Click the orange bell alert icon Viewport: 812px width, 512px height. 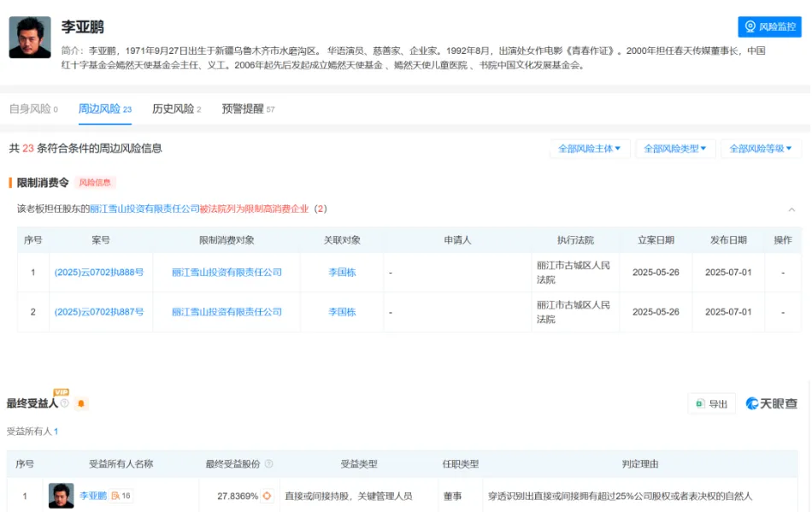[x=81, y=403]
